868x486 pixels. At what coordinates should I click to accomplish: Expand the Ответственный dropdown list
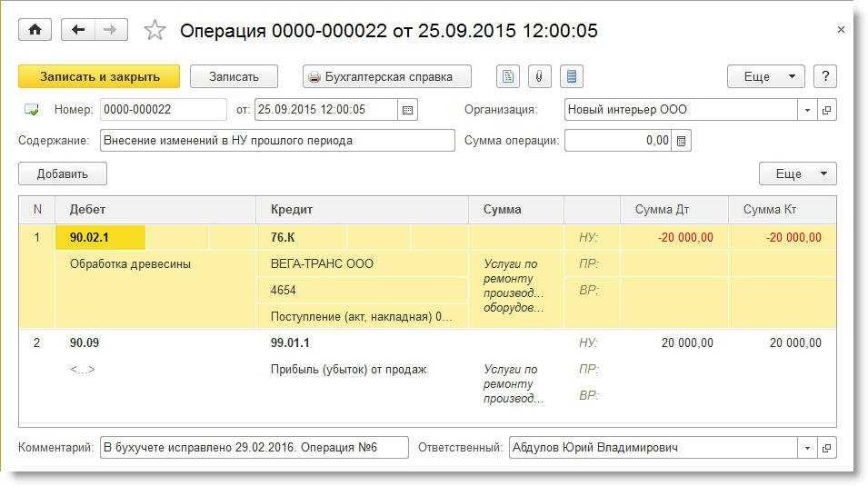point(807,447)
